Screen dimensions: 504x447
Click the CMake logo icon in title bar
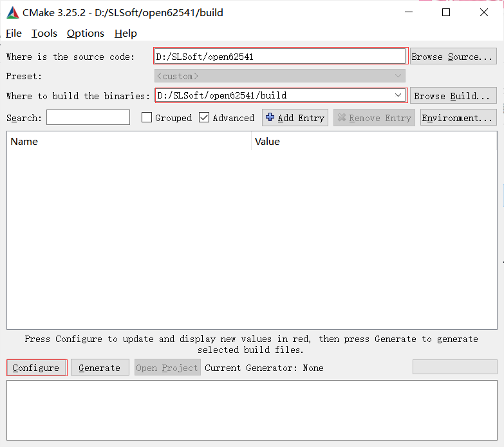click(x=13, y=12)
